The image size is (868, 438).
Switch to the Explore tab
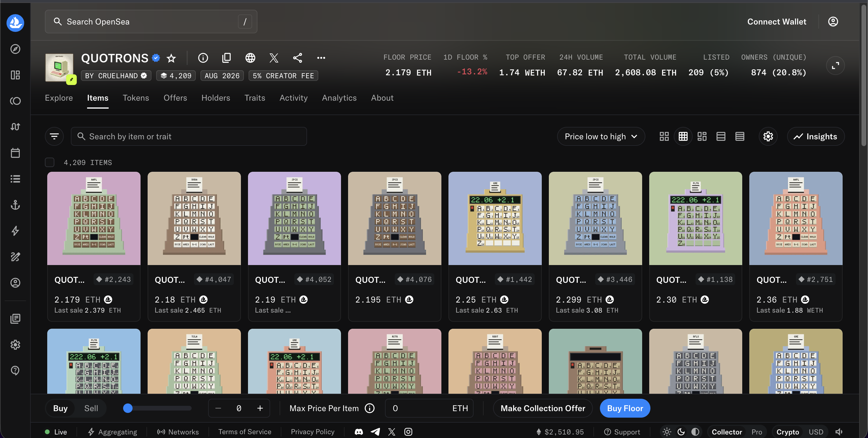coord(59,98)
